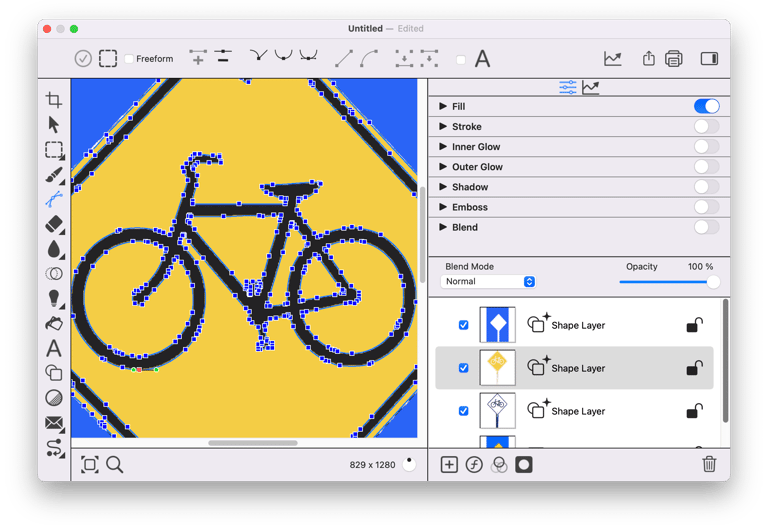Choose the straight line segment icon
This screenshot has height=525, width=768.
344,58
